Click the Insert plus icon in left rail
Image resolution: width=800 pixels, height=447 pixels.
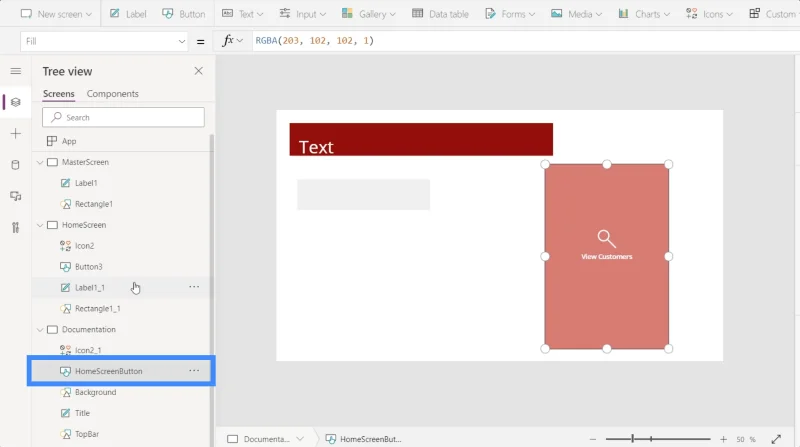point(16,134)
